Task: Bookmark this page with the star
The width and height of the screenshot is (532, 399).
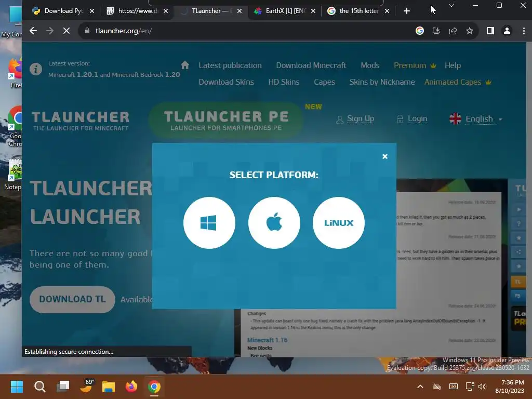Action: point(470,31)
